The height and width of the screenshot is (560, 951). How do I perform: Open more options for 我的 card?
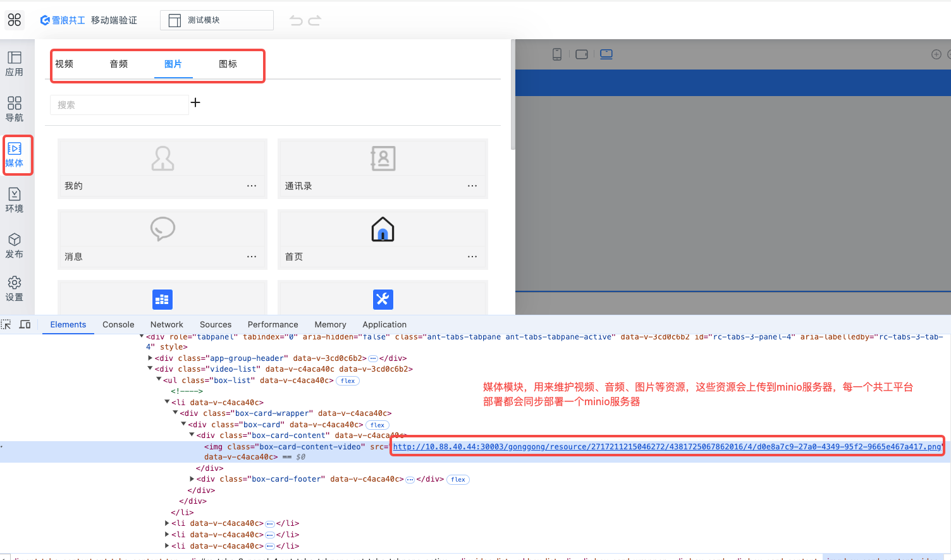coord(252,186)
